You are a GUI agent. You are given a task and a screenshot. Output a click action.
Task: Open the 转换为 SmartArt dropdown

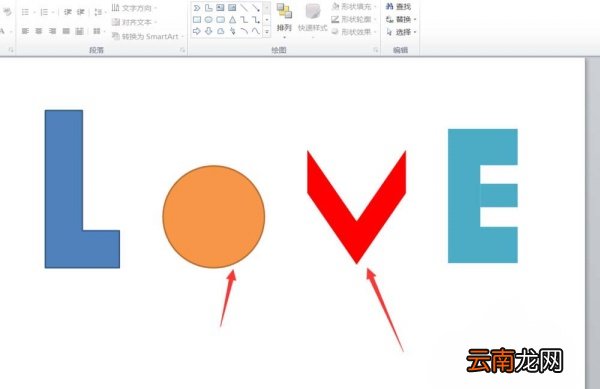148,36
